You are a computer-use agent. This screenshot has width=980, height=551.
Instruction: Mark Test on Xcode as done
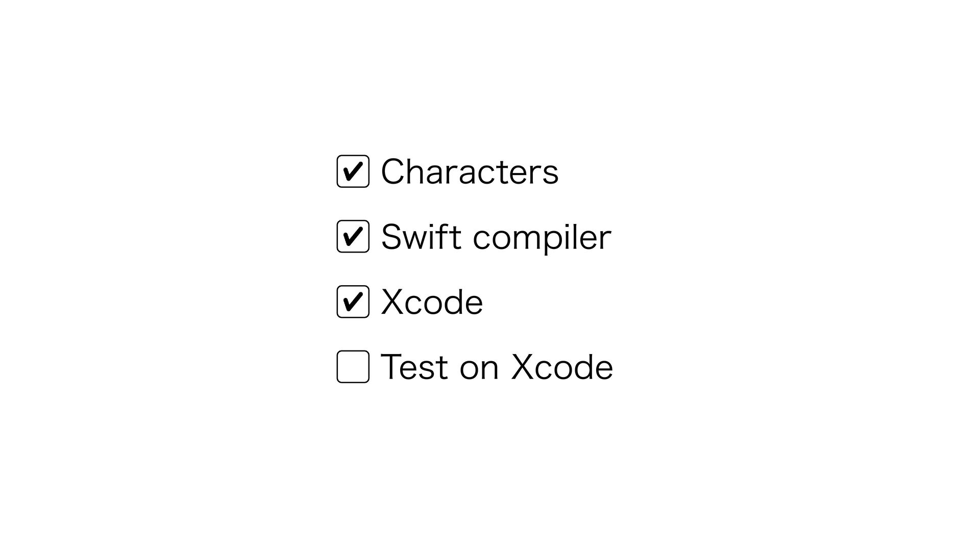pyautogui.click(x=353, y=367)
